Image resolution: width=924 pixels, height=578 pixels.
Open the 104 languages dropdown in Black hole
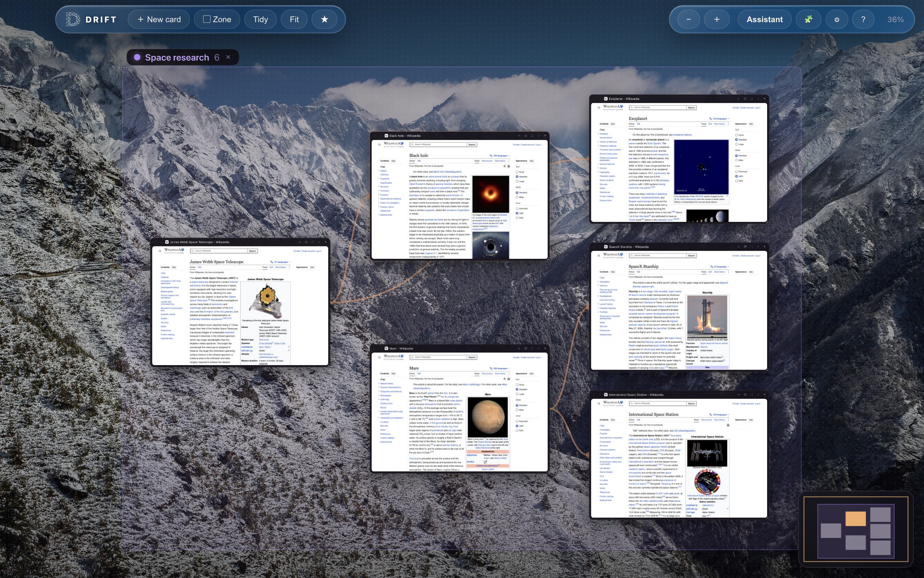click(x=500, y=156)
